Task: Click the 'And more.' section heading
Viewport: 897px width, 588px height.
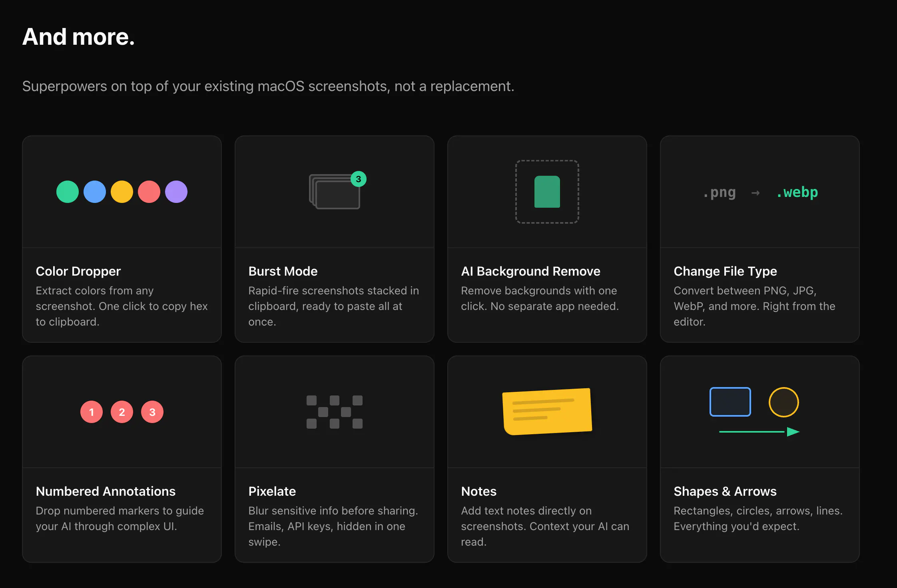Action: tap(78, 37)
